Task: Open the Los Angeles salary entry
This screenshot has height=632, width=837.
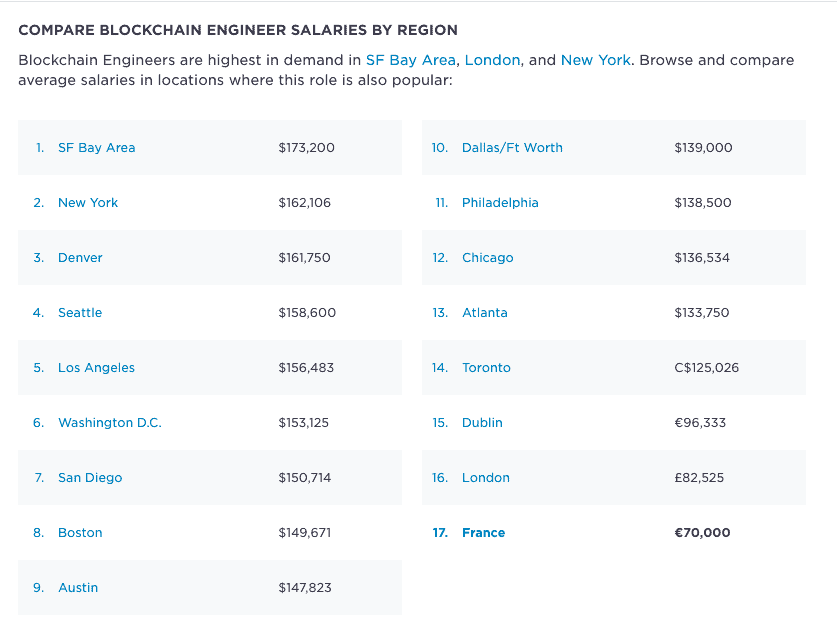Action: [96, 367]
